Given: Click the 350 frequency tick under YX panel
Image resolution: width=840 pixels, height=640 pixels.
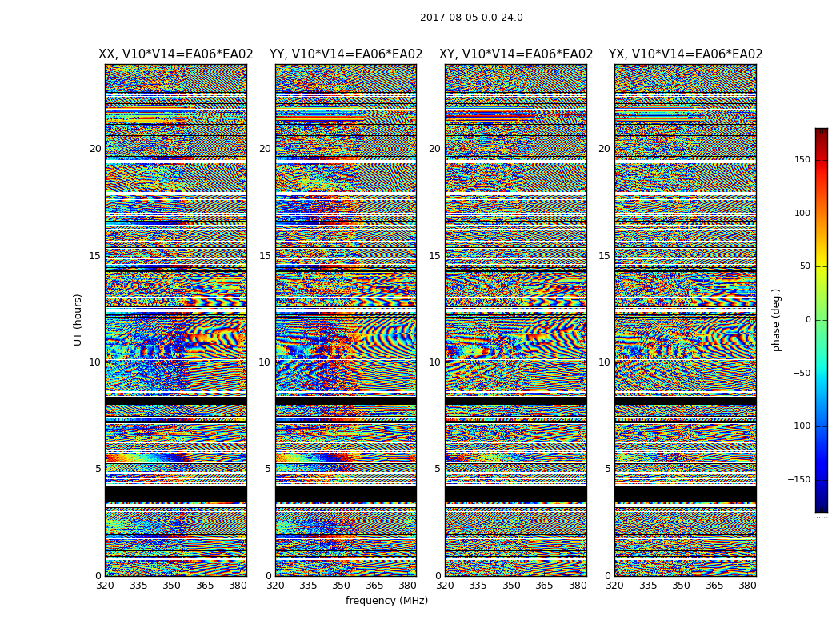Looking at the screenshot, I should (x=681, y=586).
